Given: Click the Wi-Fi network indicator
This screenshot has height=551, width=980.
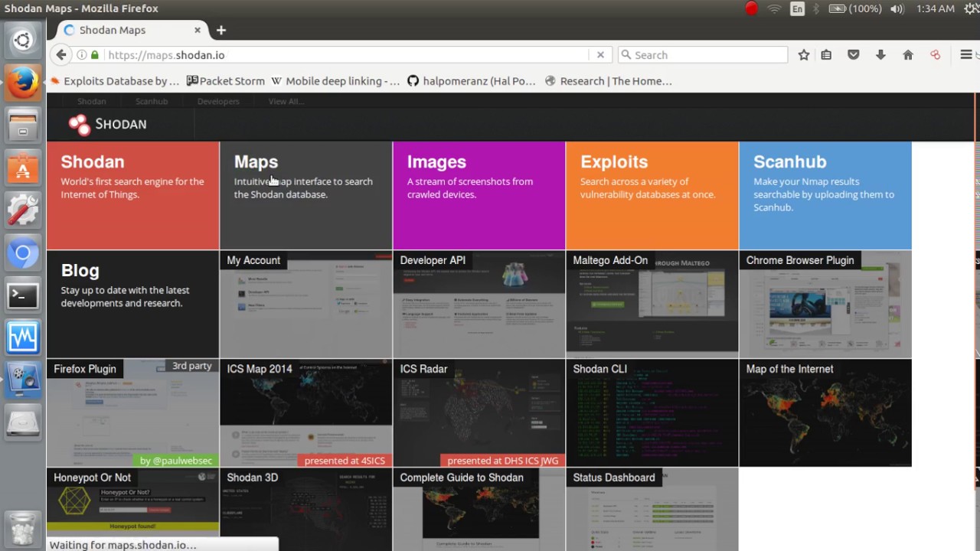Looking at the screenshot, I should coord(774,9).
